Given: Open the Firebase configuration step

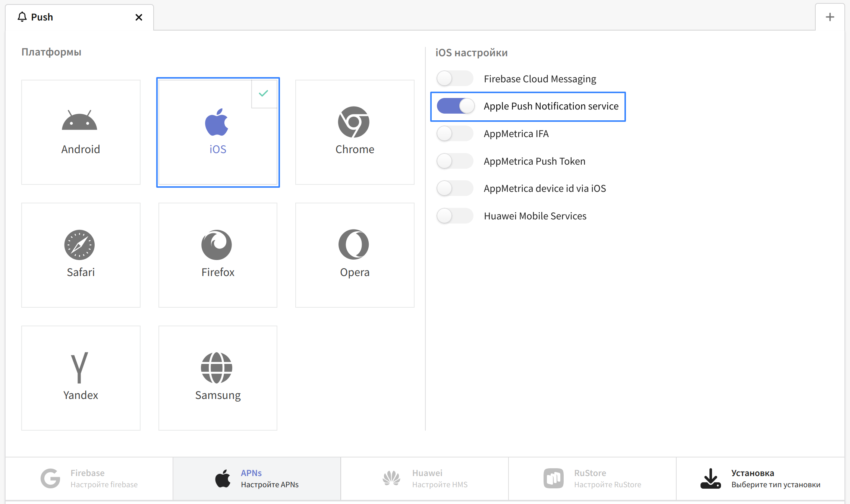Looking at the screenshot, I should click(89, 479).
